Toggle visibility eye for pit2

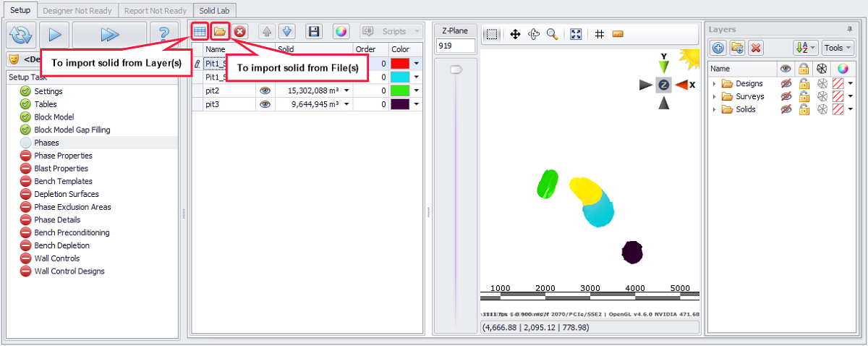point(265,90)
